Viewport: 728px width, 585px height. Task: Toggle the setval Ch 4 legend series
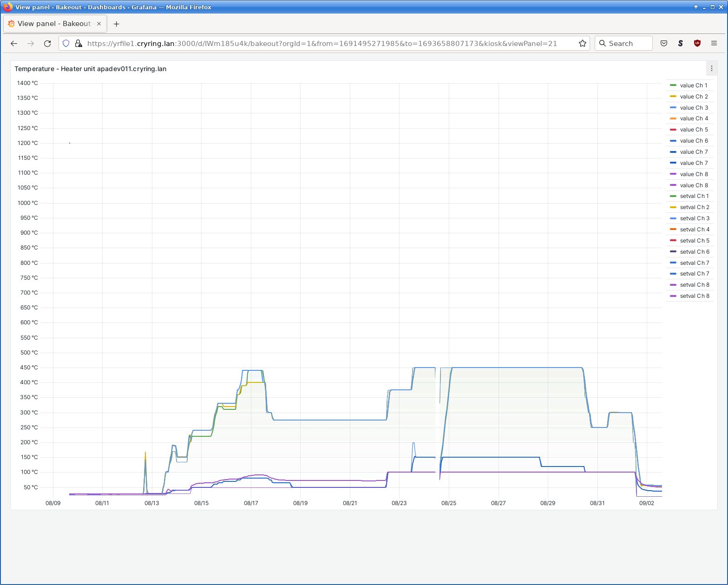point(694,230)
